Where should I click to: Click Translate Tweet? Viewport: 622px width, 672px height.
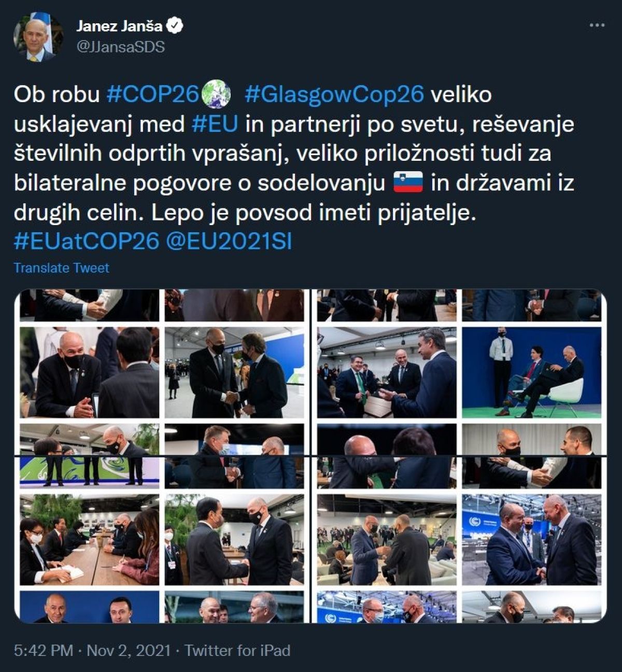[x=61, y=268]
